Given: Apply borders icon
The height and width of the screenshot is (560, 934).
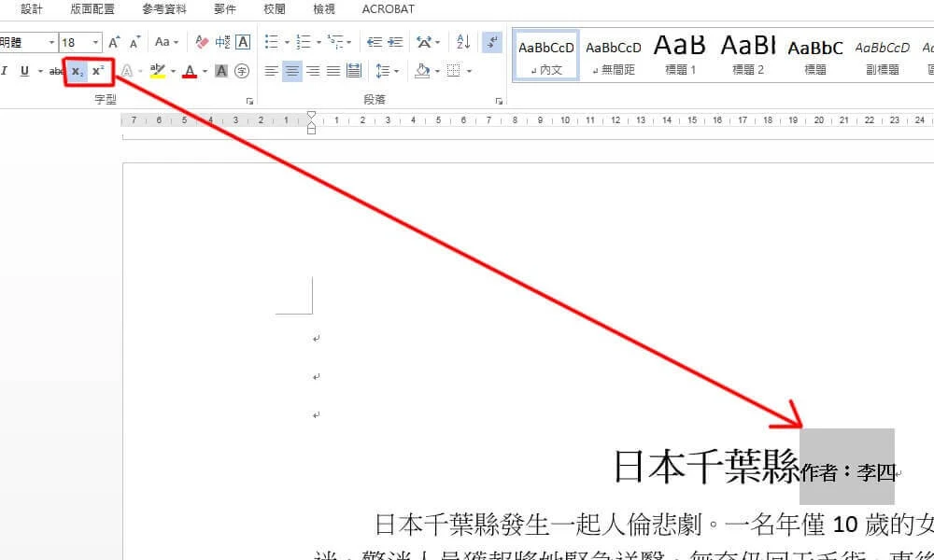Looking at the screenshot, I should [454, 71].
